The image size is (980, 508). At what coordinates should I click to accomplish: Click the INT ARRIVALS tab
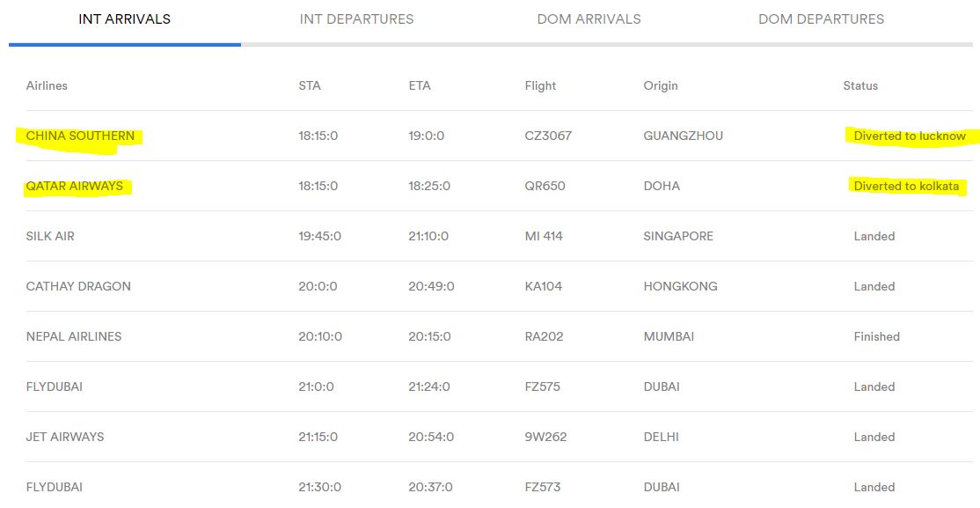tap(124, 19)
